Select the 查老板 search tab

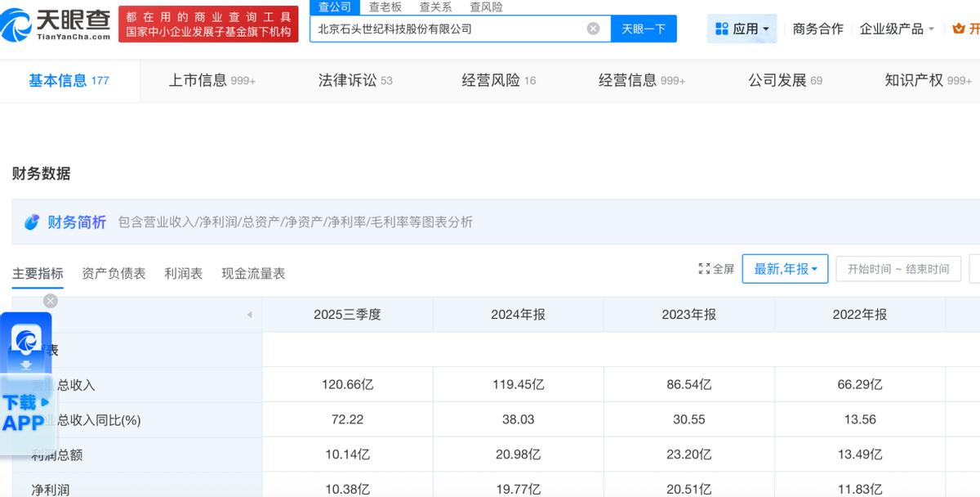385,7
